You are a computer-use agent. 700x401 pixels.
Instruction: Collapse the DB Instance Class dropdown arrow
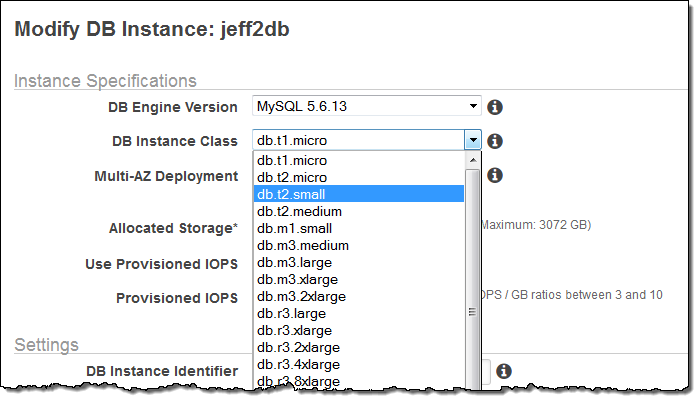(473, 142)
